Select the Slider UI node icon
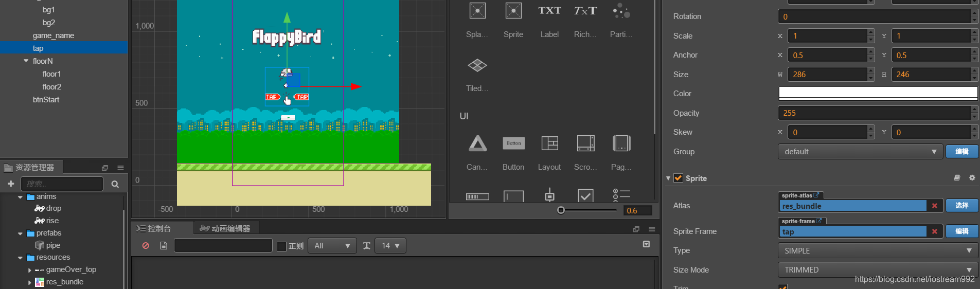 point(549,195)
